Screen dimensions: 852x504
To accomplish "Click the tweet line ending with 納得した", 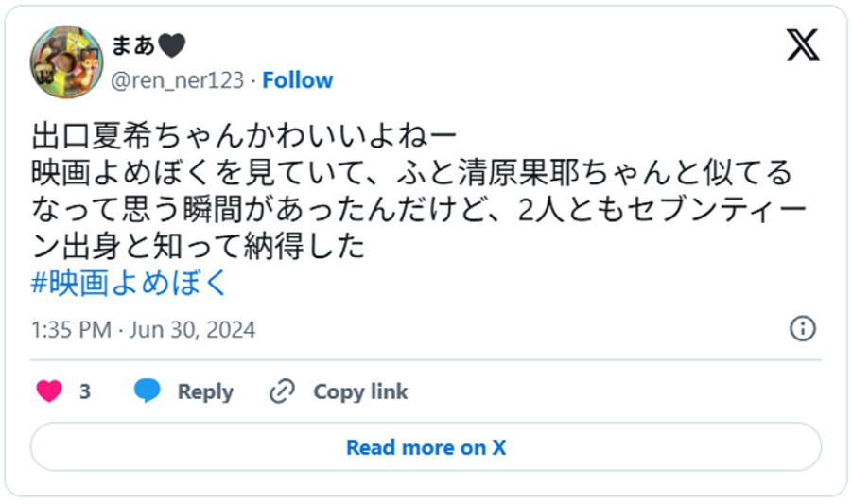I will point(198,247).
